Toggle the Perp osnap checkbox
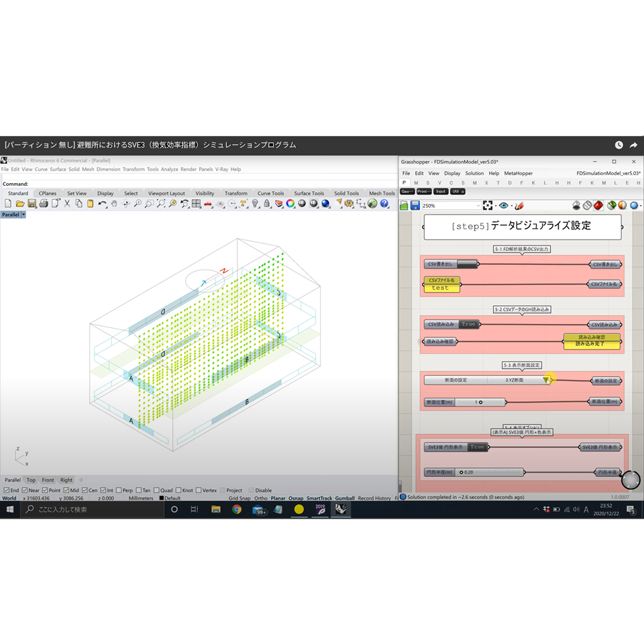This screenshot has height=644, width=644. click(x=119, y=490)
